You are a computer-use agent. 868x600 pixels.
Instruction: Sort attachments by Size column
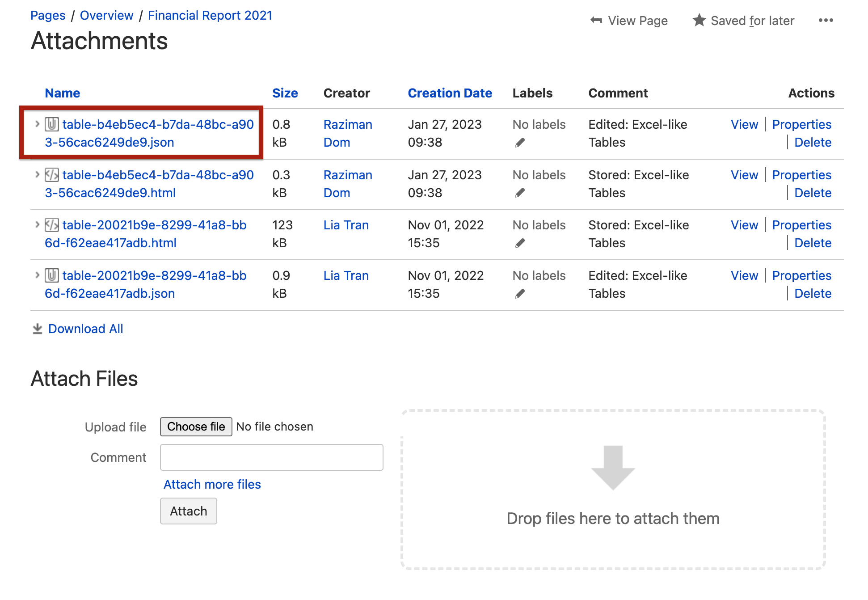(x=285, y=93)
